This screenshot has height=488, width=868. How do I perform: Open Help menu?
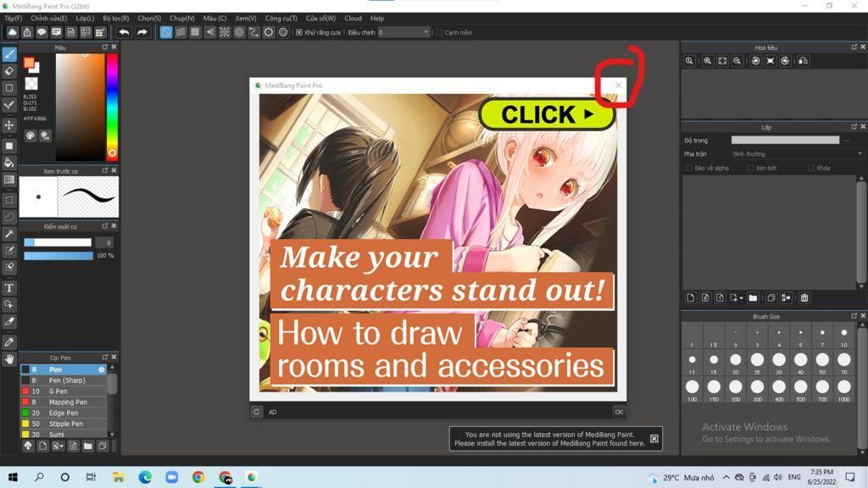click(377, 19)
